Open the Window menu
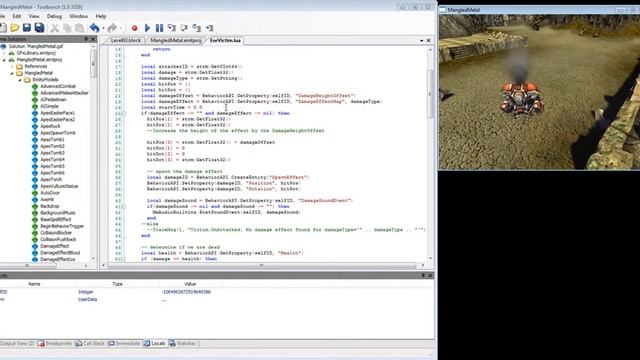The width and height of the screenshot is (640, 360). (78, 16)
